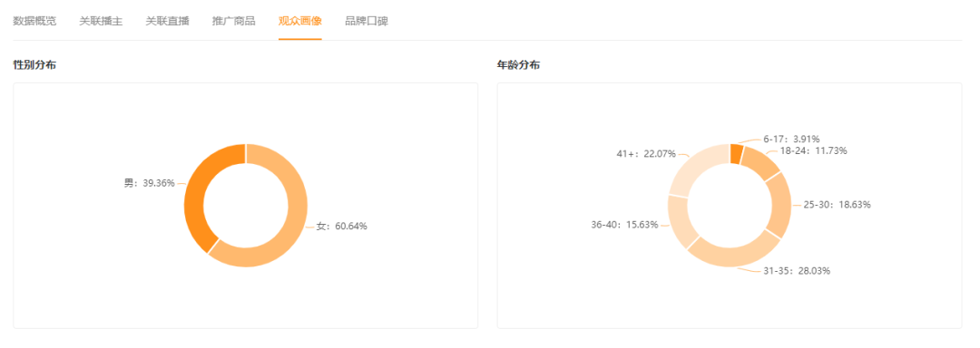Click the 36-40：15.63% label
Viewport: 980px width, 348px height.
[x=624, y=225]
